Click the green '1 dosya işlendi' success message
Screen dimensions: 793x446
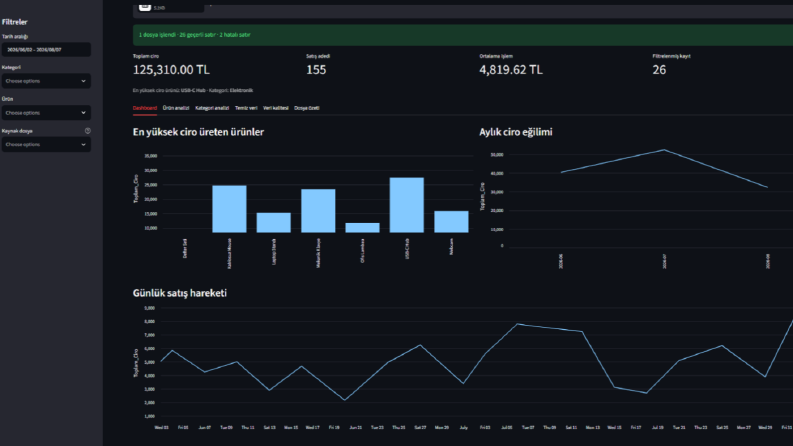(463, 35)
